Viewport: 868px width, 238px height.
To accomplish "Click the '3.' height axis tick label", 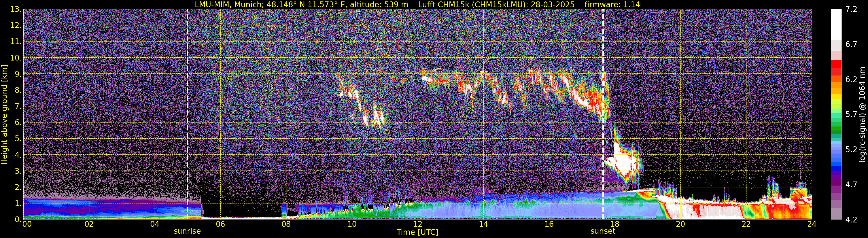I will coord(18,171).
